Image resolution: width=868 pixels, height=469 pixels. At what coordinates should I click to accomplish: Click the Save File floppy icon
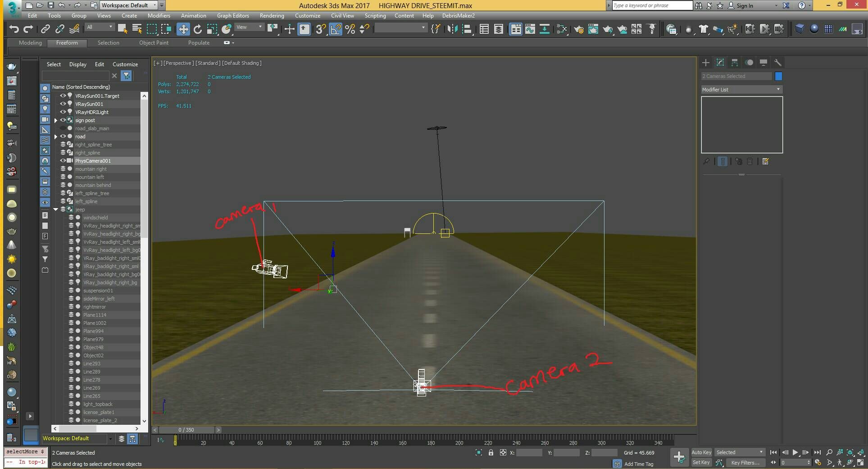pos(51,5)
